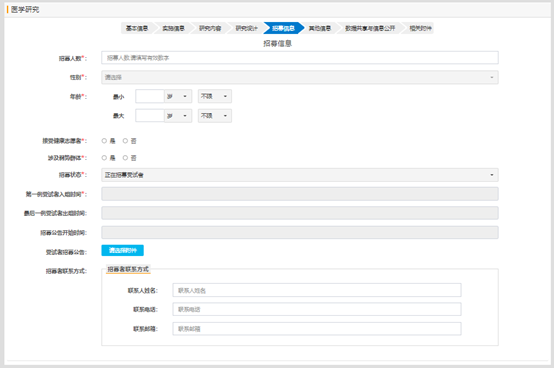Open the 基本信息 step tab
Screen dimensions: 554x368
(x=137, y=28)
